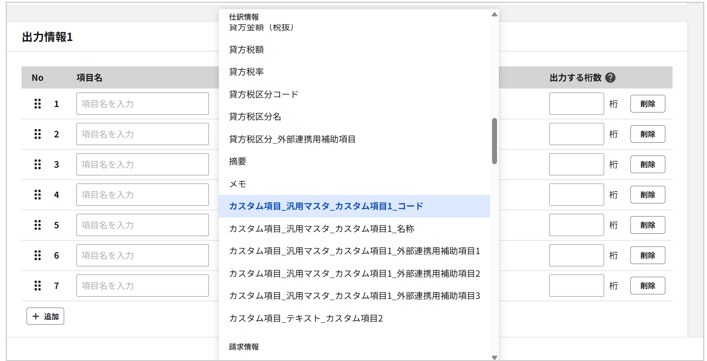Click the No column header

(37, 78)
